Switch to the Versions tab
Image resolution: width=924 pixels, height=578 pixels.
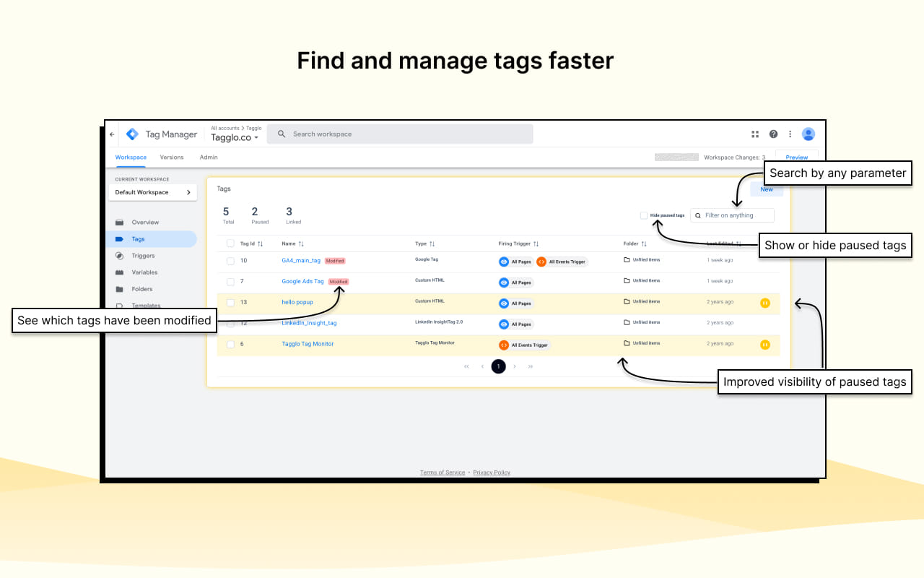point(172,157)
